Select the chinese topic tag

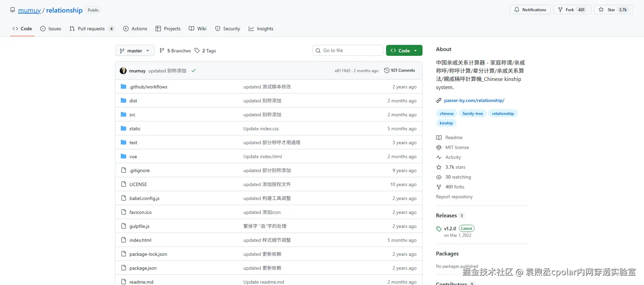click(446, 114)
